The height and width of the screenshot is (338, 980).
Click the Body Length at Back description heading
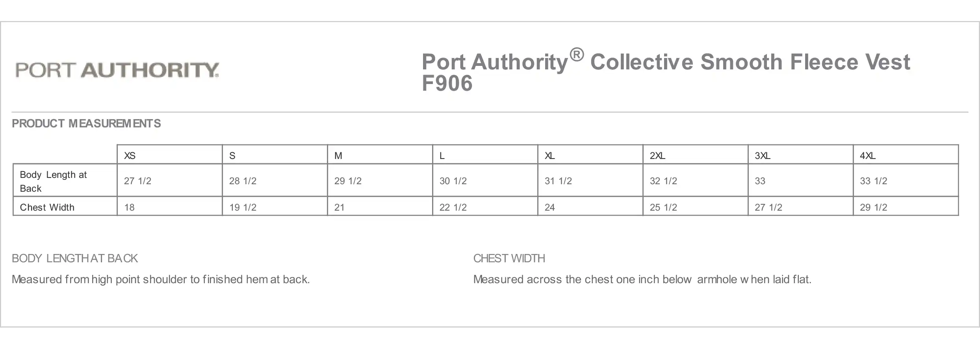click(x=75, y=258)
